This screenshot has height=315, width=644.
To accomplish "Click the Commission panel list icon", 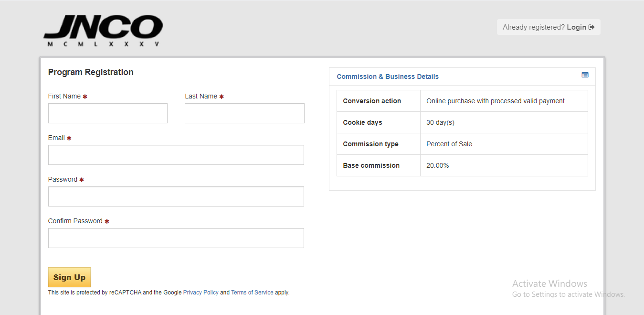I will [x=585, y=75].
